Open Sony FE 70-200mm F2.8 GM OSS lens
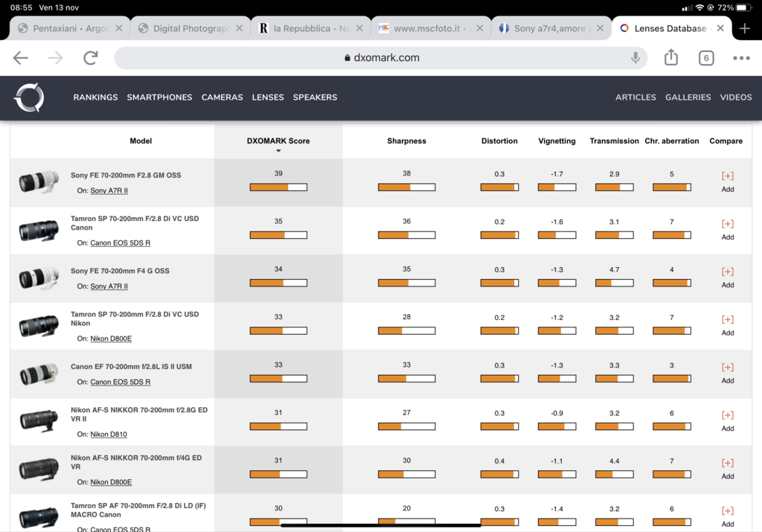The width and height of the screenshot is (762, 532). [126, 176]
